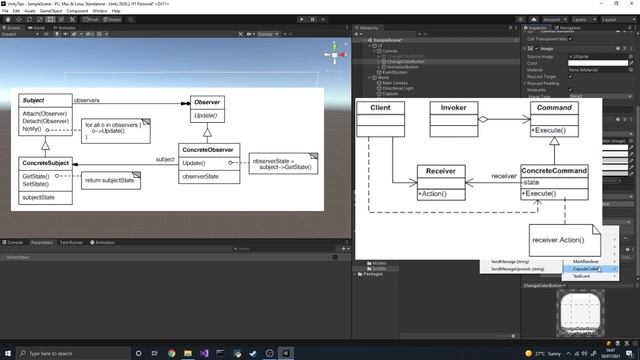
Task: Open the GameObject menu
Action: 51,11
